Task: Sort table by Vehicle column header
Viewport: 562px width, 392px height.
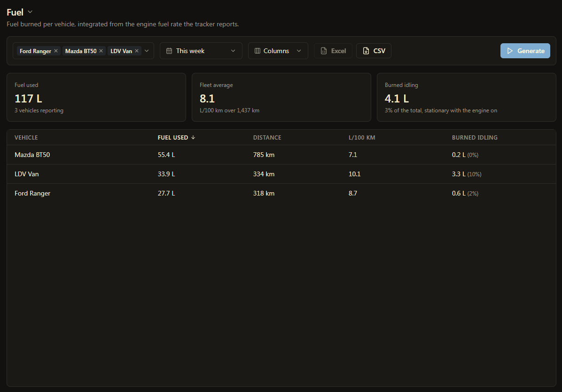Action: tap(26, 138)
